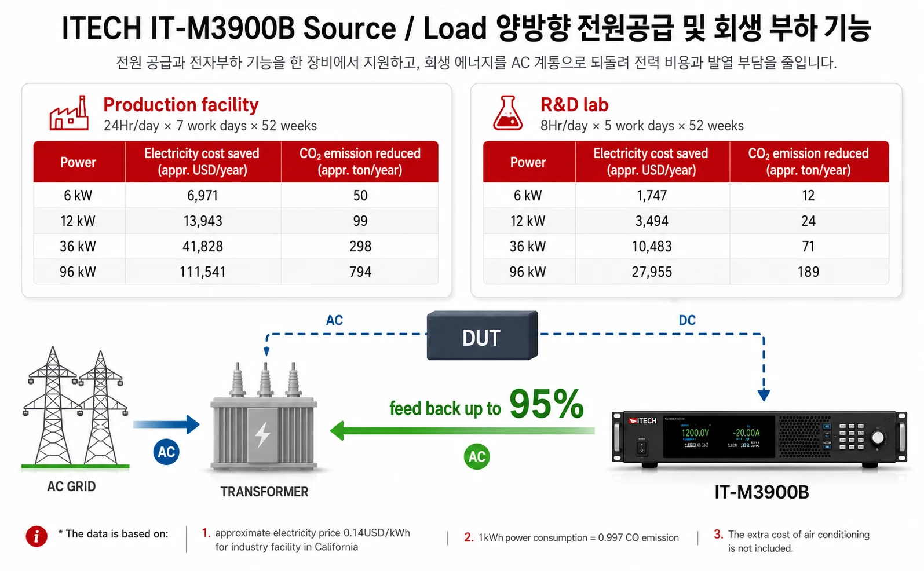Click the Power header in Production facility table
Image resolution: width=924 pixels, height=571 pixels.
coord(78,162)
